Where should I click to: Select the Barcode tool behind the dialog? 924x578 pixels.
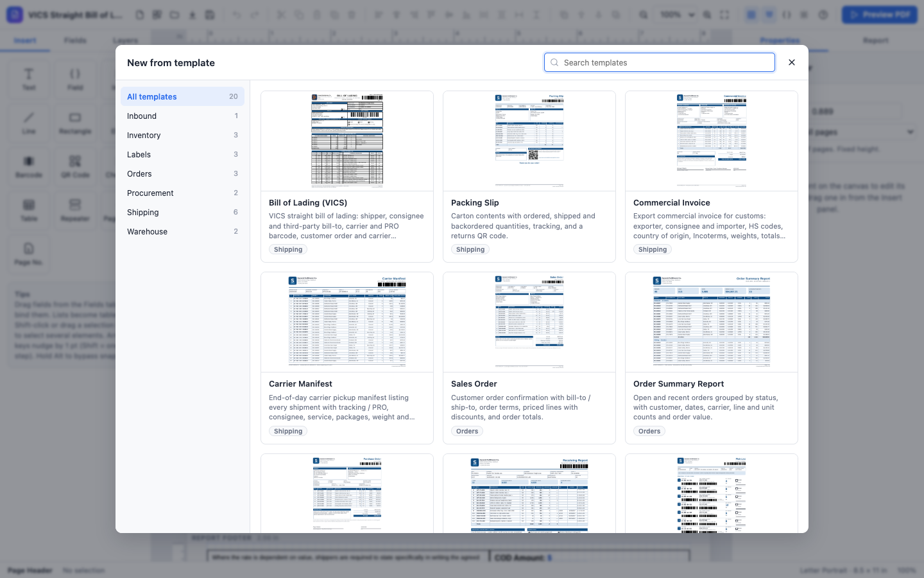click(x=29, y=166)
